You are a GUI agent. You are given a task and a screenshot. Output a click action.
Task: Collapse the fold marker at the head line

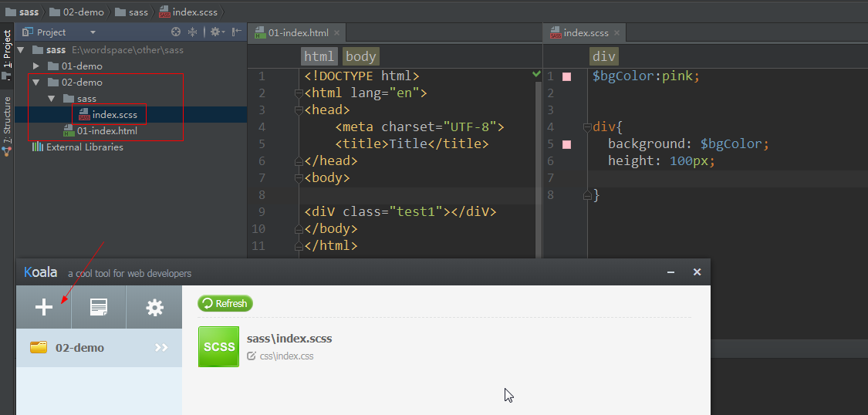pyautogui.click(x=299, y=110)
